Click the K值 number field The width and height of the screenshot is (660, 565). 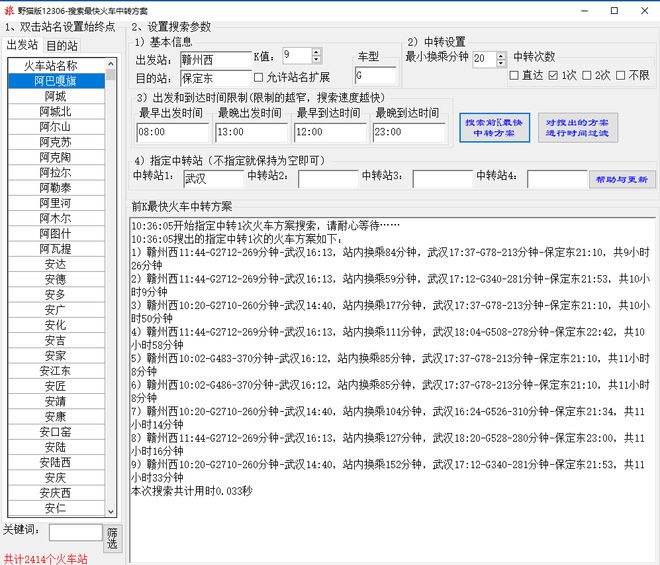tap(297, 56)
